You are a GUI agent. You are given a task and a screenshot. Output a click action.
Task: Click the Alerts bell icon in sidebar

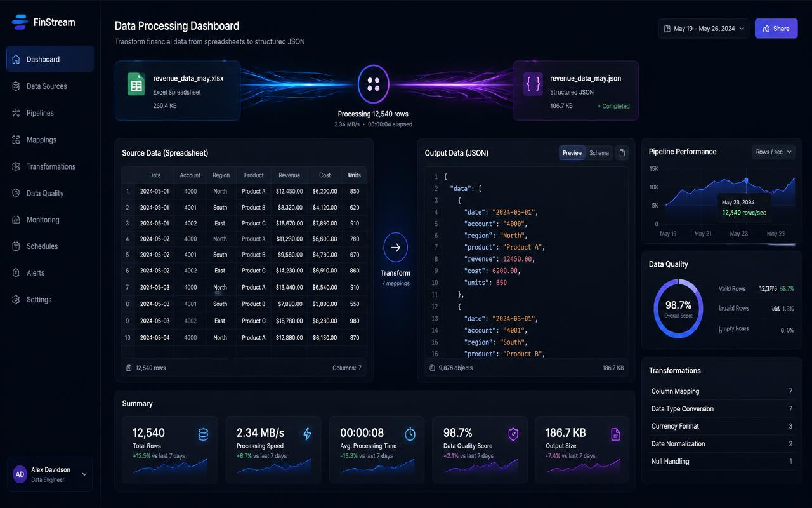point(16,273)
